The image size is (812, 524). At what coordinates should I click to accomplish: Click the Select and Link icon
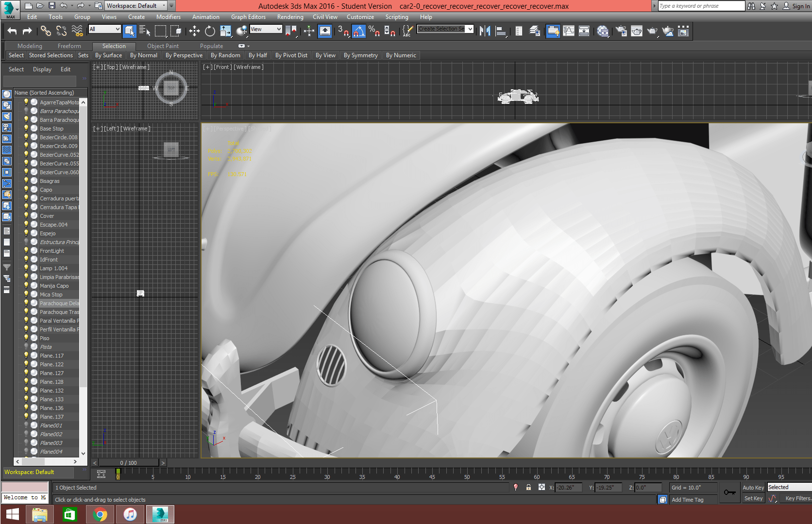click(46, 32)
